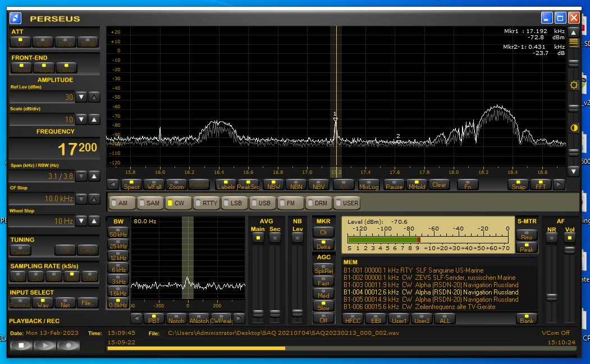Image resolution: width=590 pixels, height=364 pixels.
Task: Increase Span/RBW with up arrow
Action: click(x=94, y=176)
